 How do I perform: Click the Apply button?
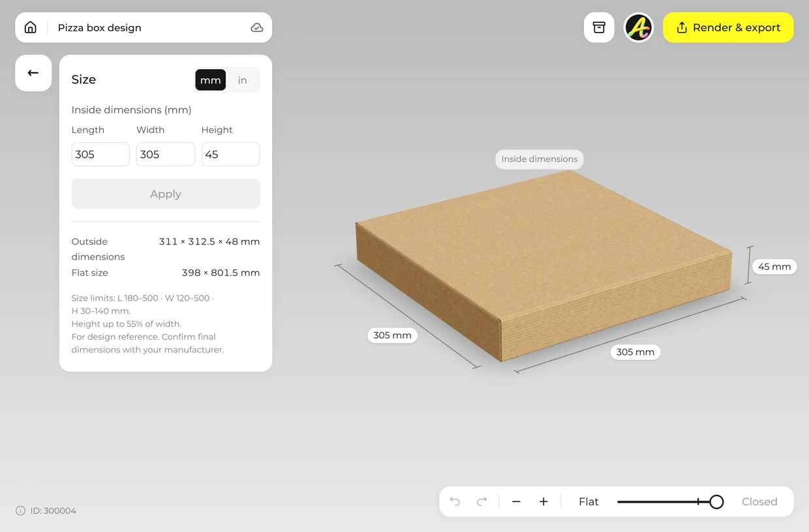(x=166, y=194)
